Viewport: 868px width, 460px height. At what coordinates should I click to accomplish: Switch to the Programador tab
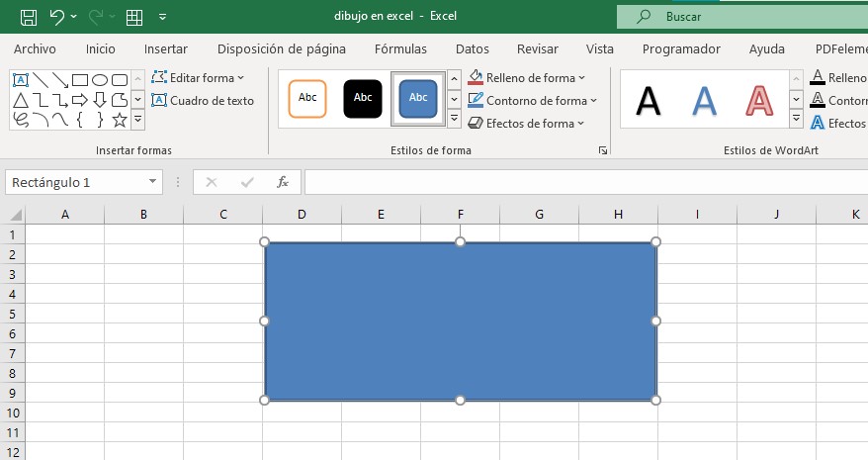click(681, 49)
